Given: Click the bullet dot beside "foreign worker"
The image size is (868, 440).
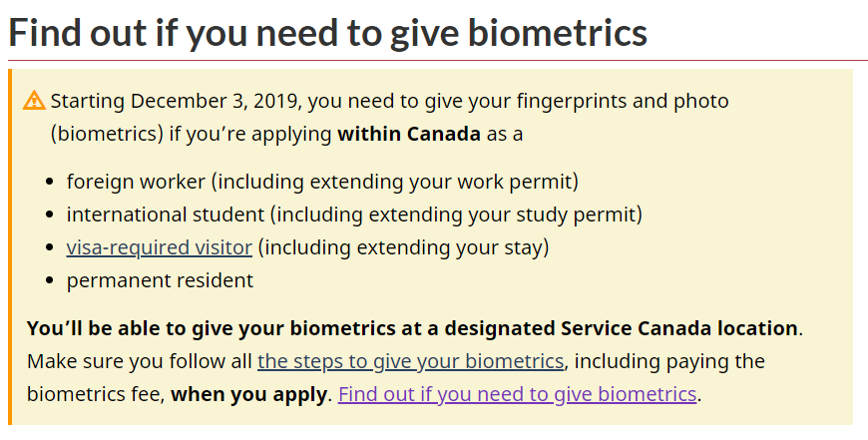Looking at the screenshot, I should point(50,182).
